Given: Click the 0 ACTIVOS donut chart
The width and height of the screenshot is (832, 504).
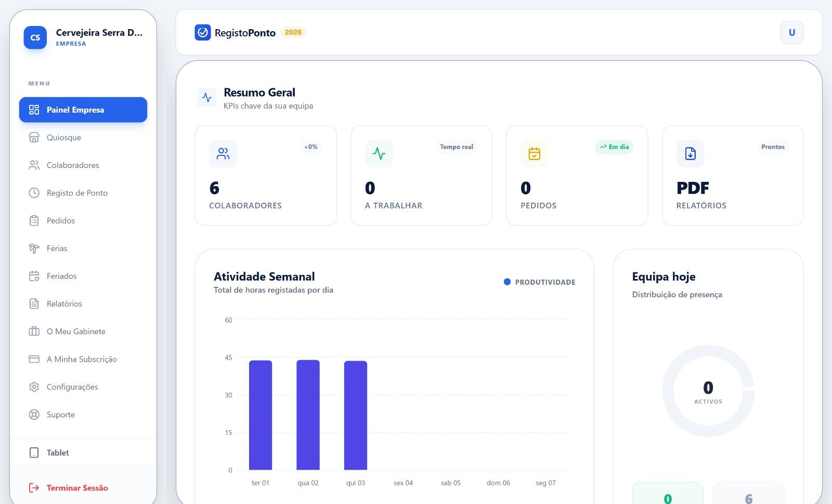Looking at the screenshot, I should tap(708, 391).
